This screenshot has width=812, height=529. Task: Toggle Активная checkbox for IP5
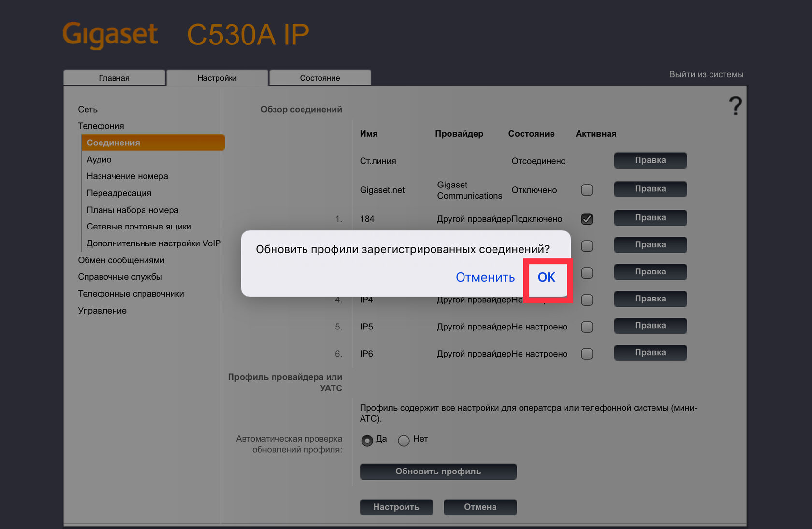pos(587,327)
